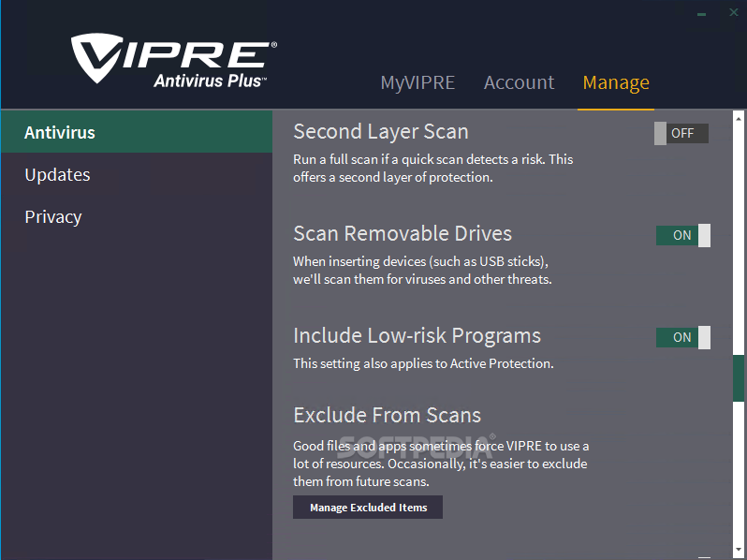Click the 'Good files and apps' description text
Viewport: 747px width, 560px height.
441,464
